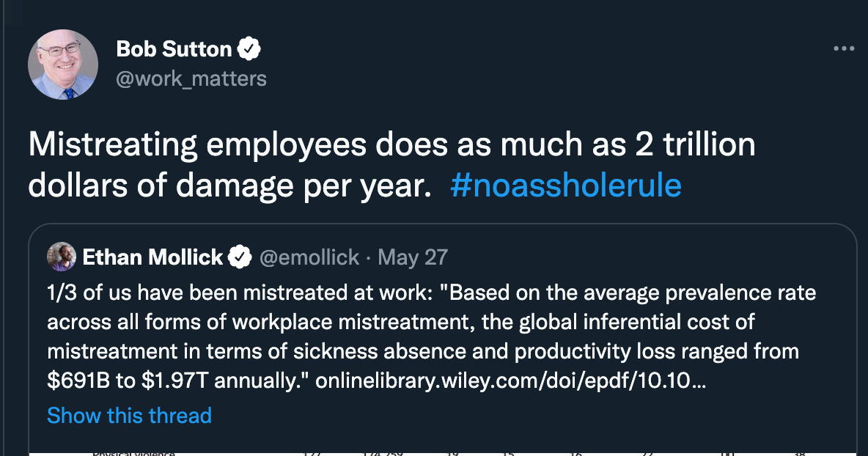Click the table image preview at bottom
The width and height of the screenshot is (868, 456).
pos(443,454)
